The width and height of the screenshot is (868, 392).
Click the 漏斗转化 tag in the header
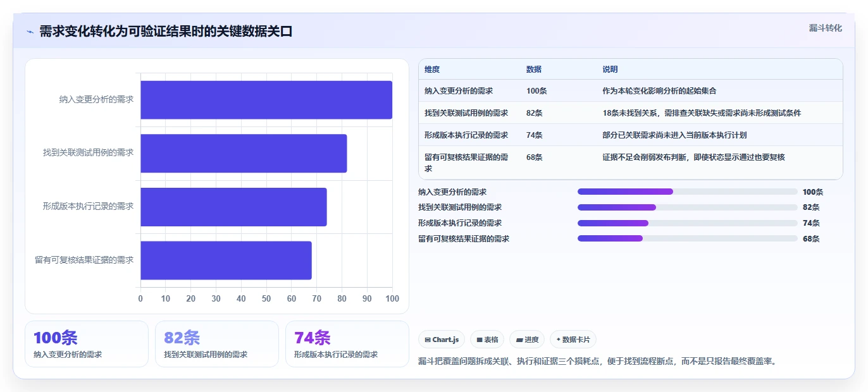(x=826, y=28)
